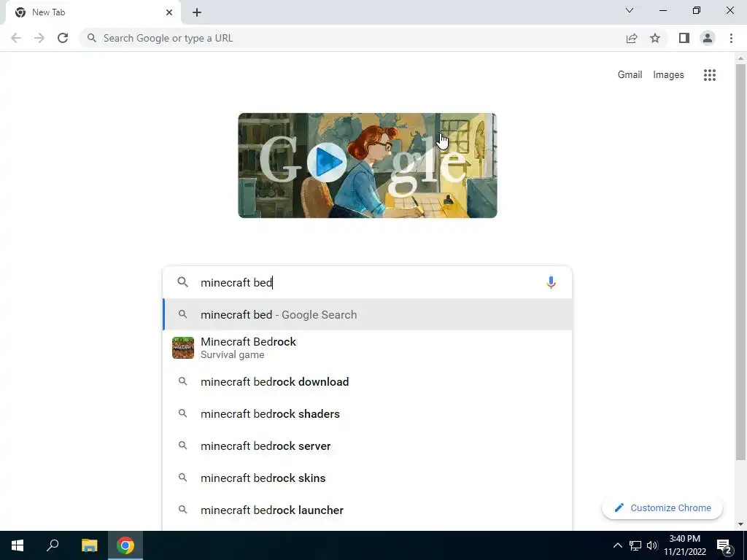Open Chrome three-dot menu
The image size is (747, 560).
(x=731, y=38)
